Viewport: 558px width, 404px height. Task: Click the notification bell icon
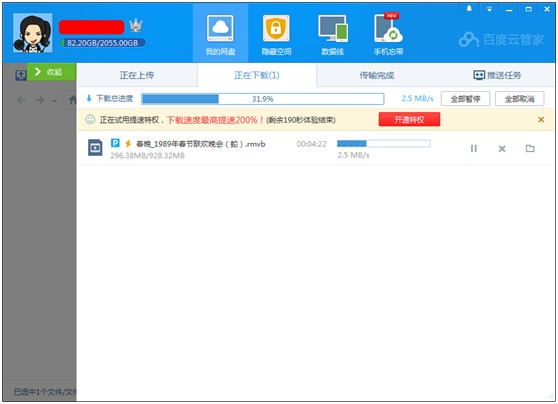[x=469, y=9]
